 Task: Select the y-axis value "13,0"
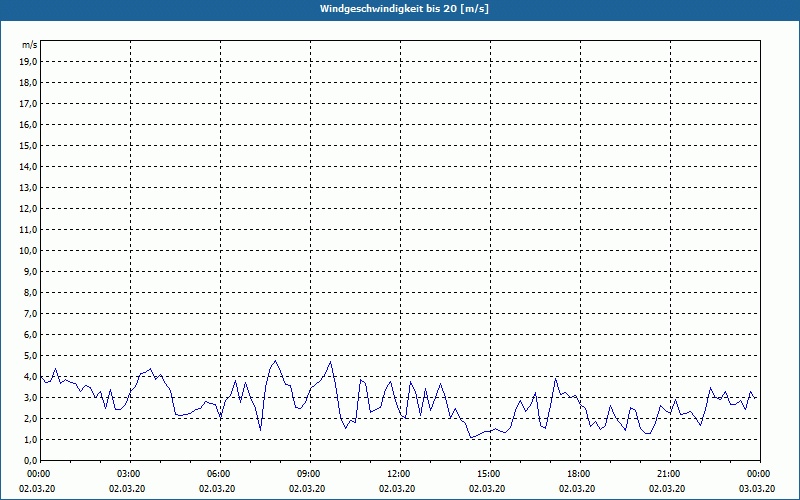click(x=28, y=187)
